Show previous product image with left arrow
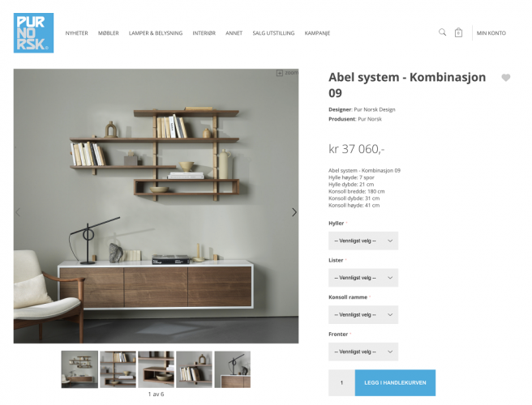Image resolution: width=532 pixels, height=405 pixels. [18, 212]
